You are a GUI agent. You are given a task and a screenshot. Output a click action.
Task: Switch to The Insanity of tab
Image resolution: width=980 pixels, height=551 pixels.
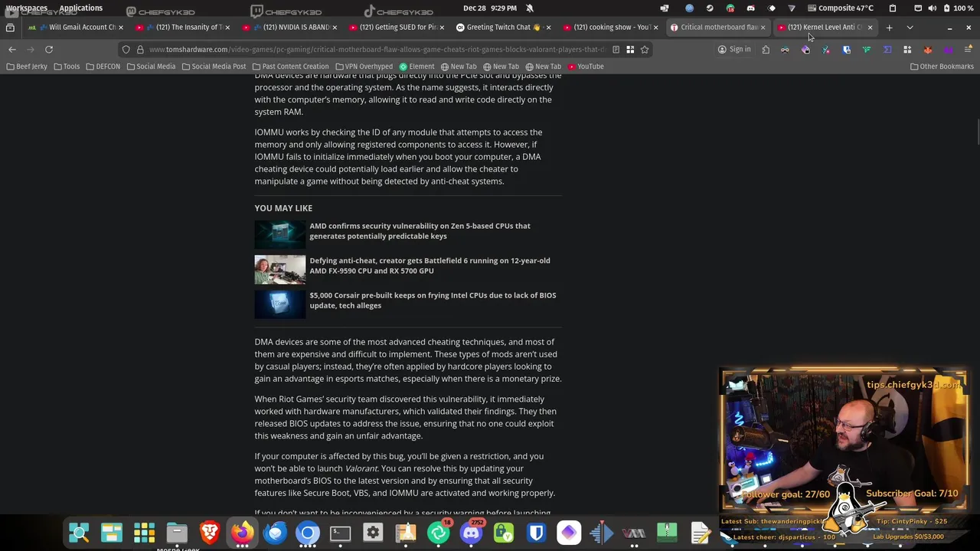pyautogui.click(x=184, y=28)
